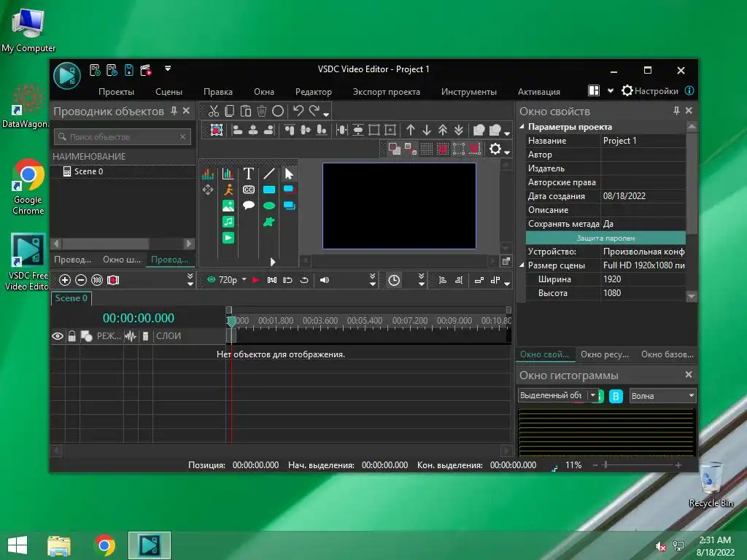This screenshot has height=560, width=747.
Task: Toggle the clock timer icon on timeline toolbar
Action: (394, 280)
